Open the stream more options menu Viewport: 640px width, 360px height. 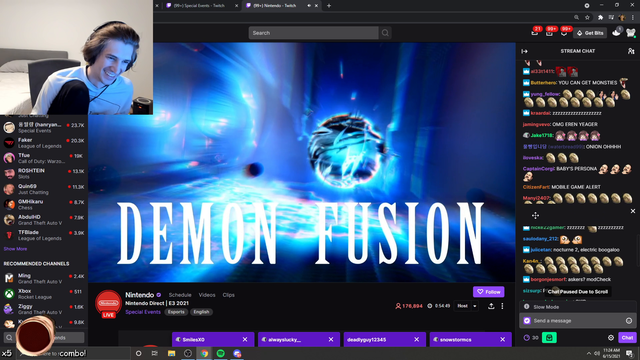click(x=502, y=306)
